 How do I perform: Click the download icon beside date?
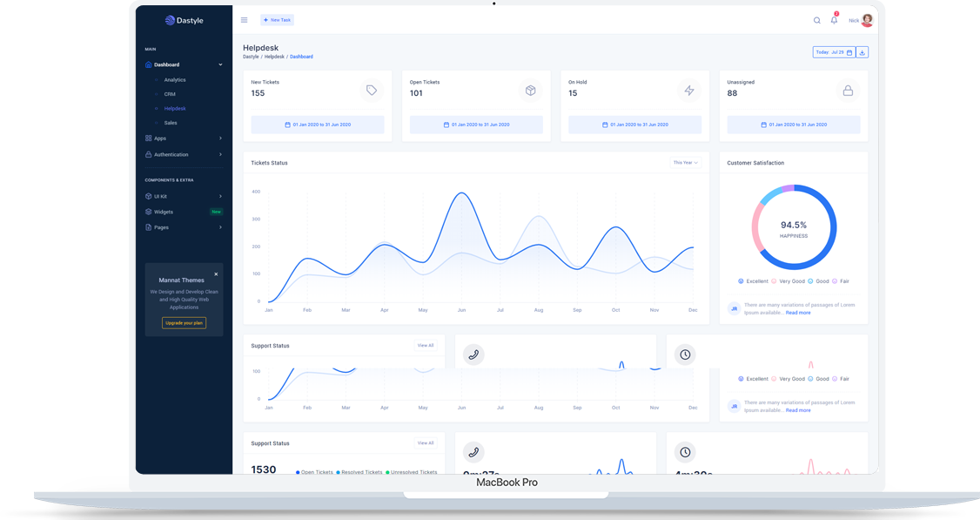tap(862, 52)
